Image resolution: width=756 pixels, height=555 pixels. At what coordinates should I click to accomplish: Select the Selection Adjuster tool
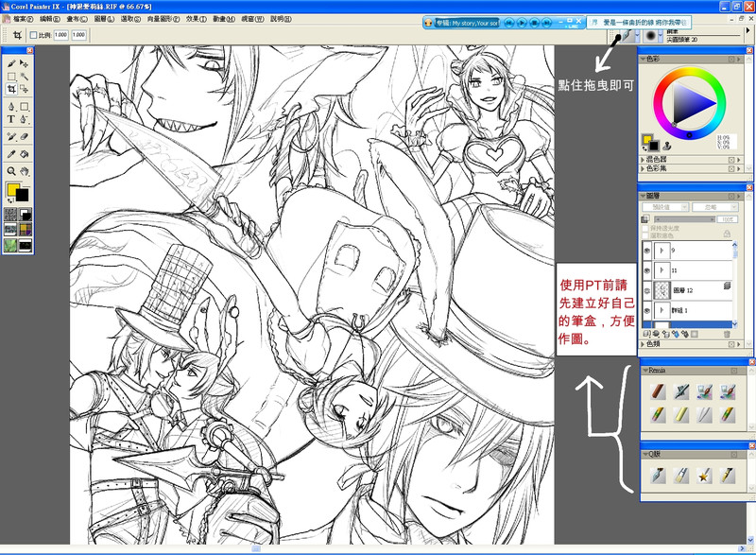click(25, 89)
